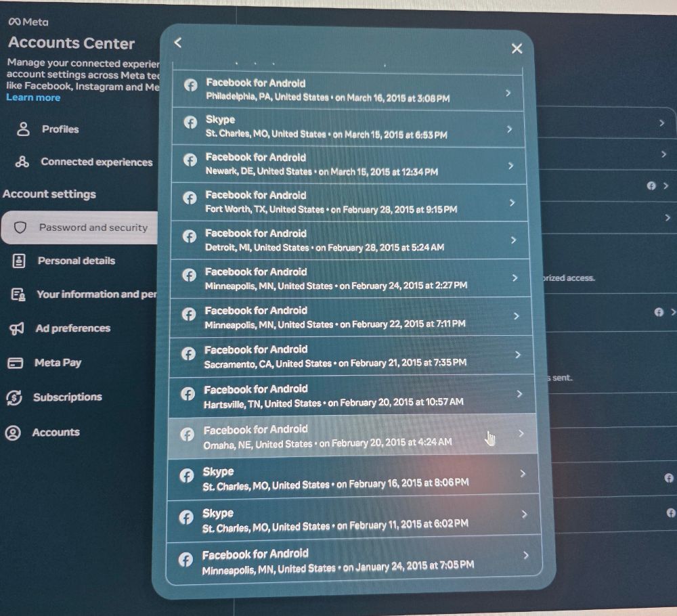
Task: Open the Detroit, MI login entry
Action: 350,240
